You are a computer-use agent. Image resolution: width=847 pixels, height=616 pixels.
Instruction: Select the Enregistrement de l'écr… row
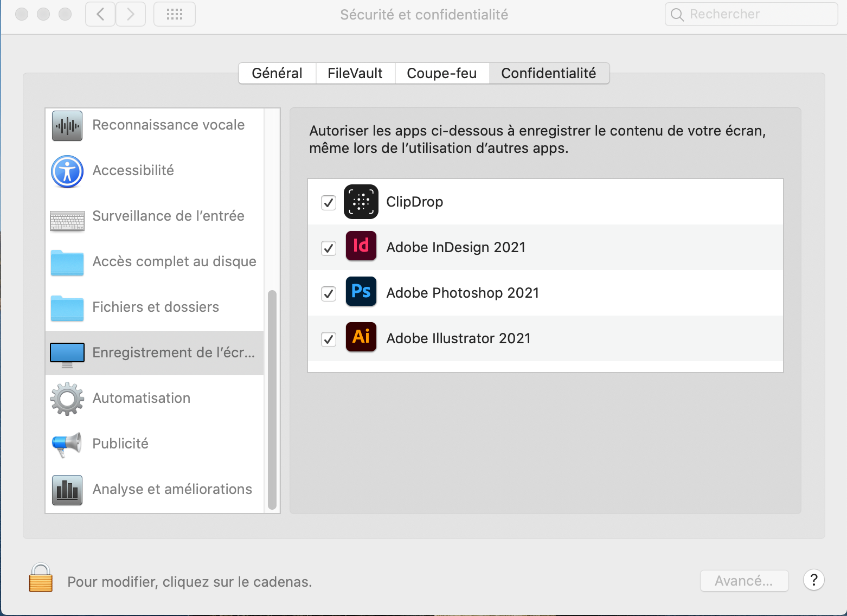pos(155,353)
